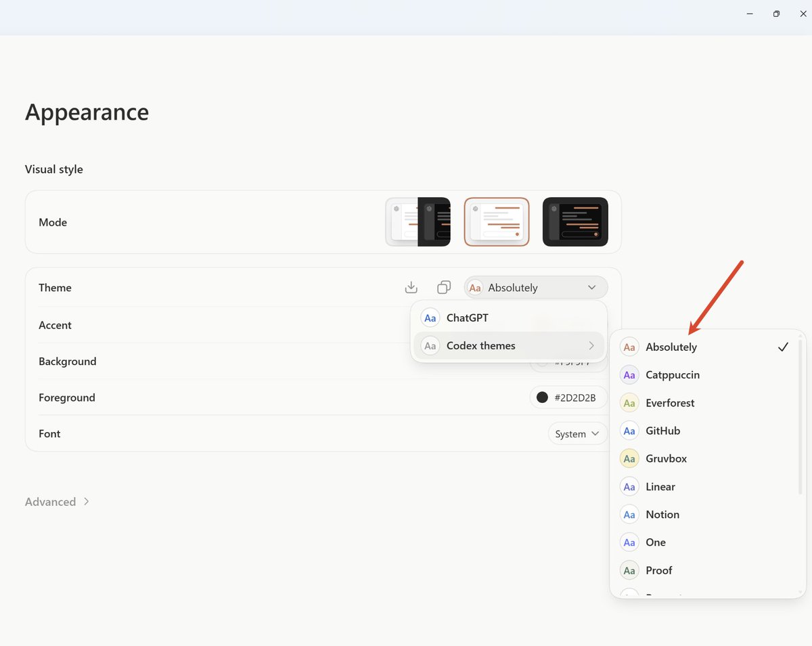The height and width of the screenshot is (646, 812).
Task: Click the Appearance page heading
Action: coord(87,112)
